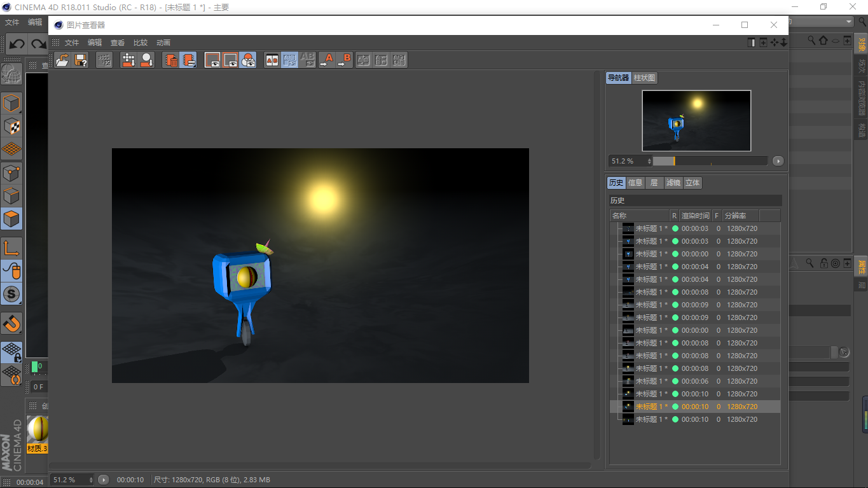Switch to the 柱状图 tab

[x=645, y=78]
